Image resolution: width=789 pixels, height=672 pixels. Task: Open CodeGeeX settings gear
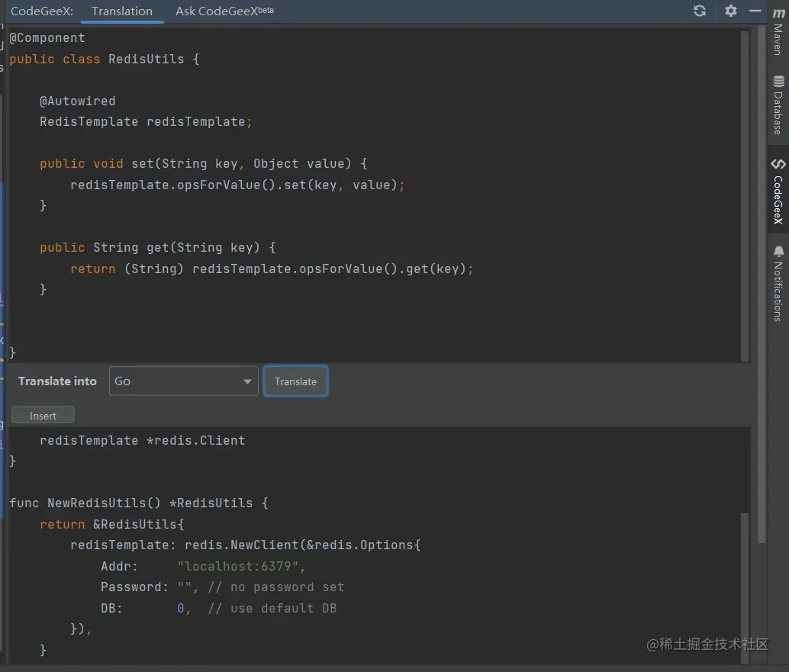(x=731, y=11)
